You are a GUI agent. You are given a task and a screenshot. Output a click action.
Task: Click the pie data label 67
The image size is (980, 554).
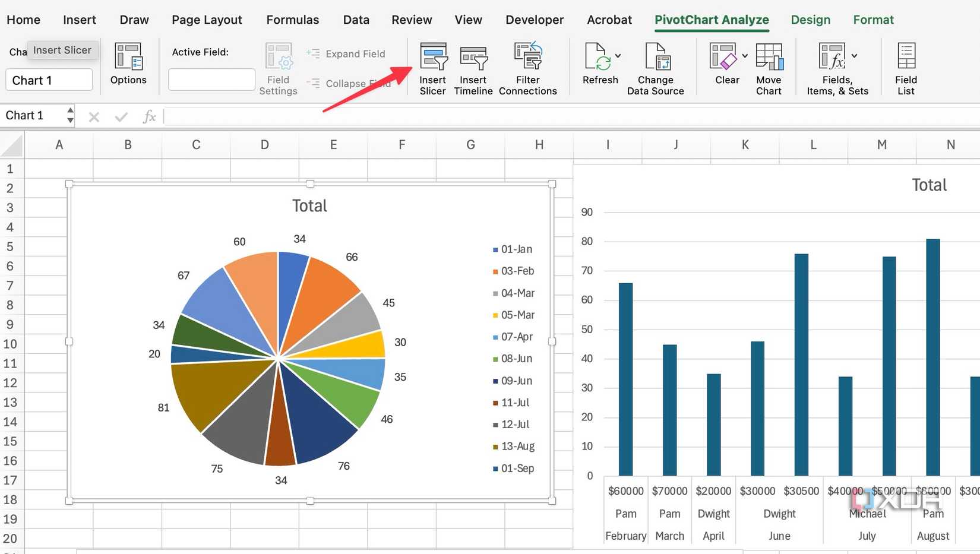[184, 276]
